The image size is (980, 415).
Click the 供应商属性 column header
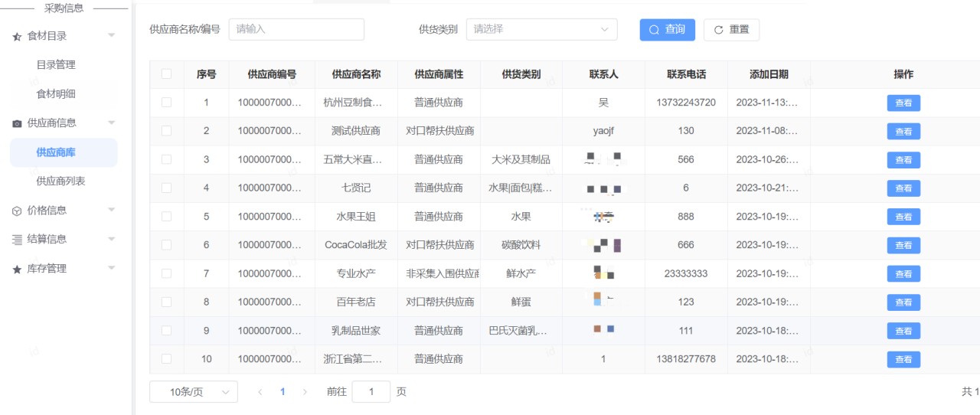pos(439,74)
